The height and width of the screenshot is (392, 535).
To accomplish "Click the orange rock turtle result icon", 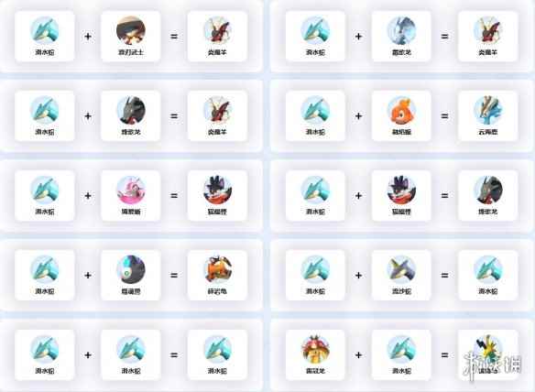I will pos(217,269).
